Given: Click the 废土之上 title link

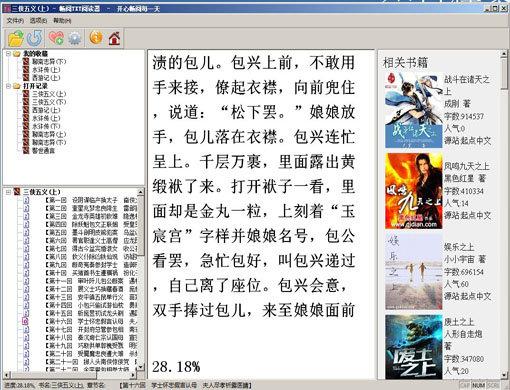Looking at the screenshot, I should coord(459,322).
